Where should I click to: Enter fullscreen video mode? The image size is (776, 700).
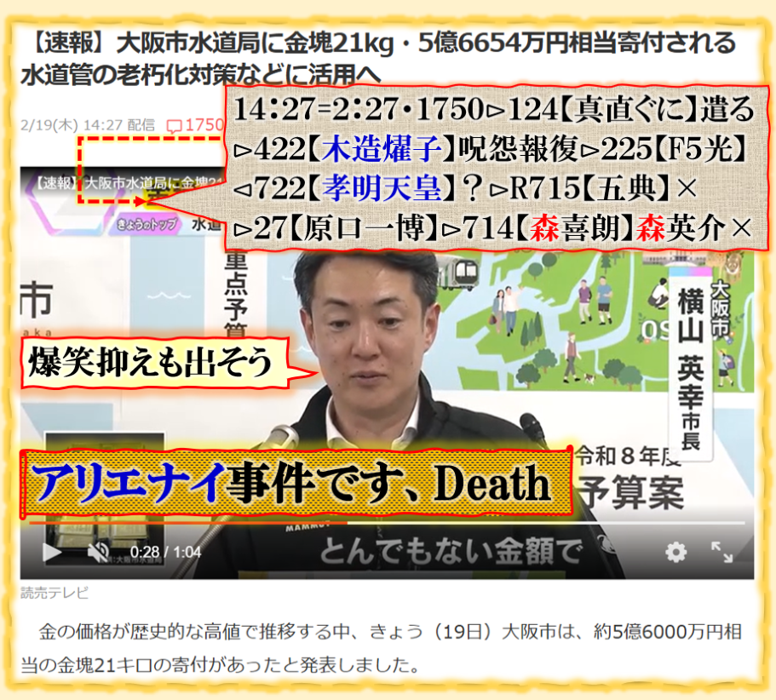pos(722,553)
